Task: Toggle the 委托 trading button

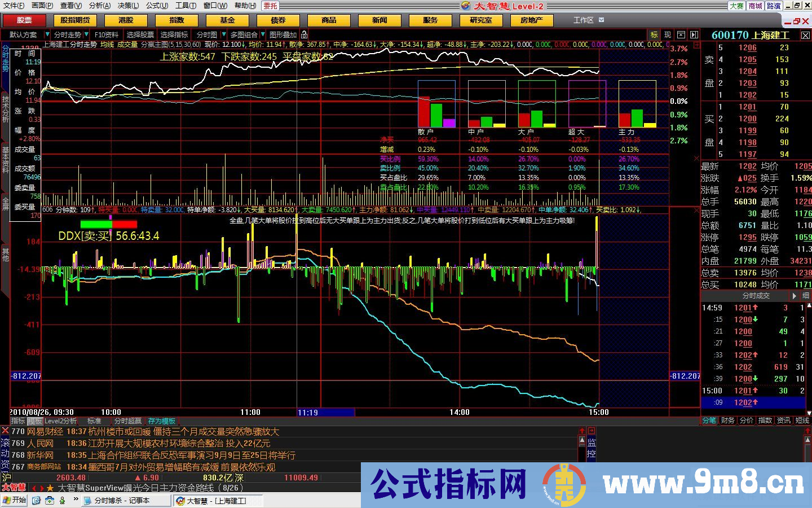Action: [x=270, y=6]
